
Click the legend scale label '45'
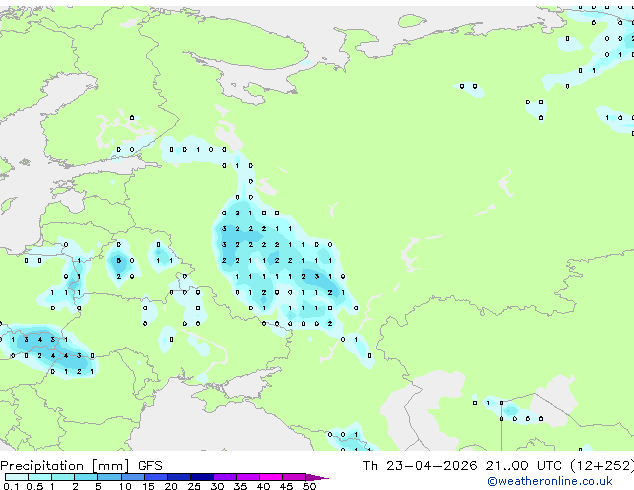[286, 486]
